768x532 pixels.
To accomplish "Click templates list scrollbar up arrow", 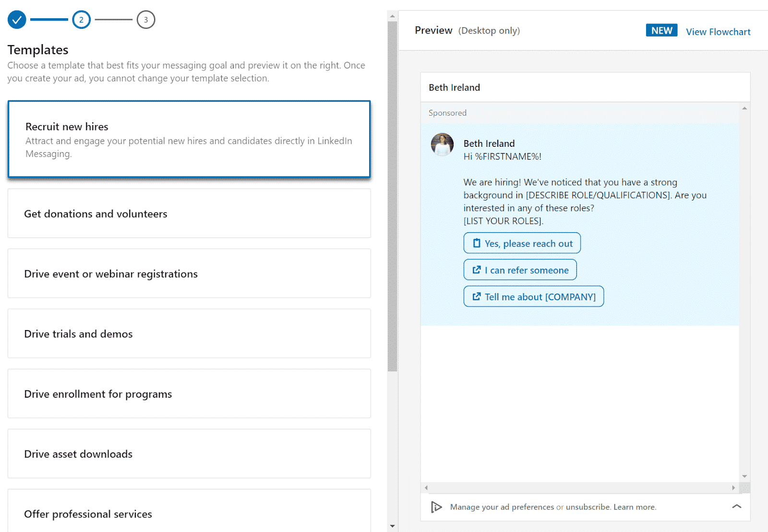I will pos(392,16).
